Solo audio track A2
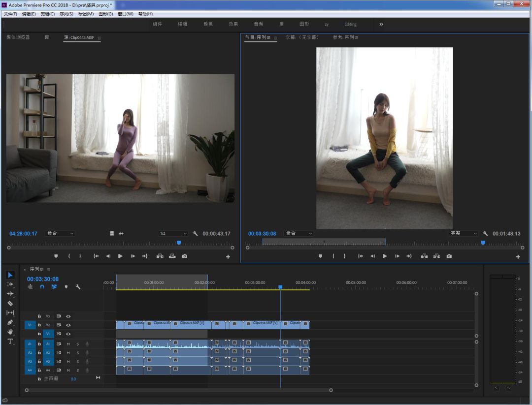Screen dimensions: 532x405 [78, 353]
